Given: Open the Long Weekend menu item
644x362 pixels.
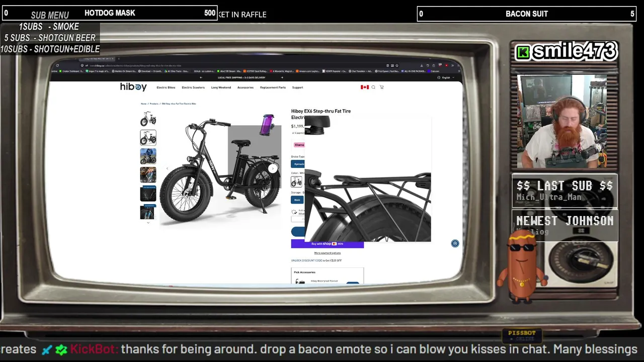Looking at the screenshot, I should point(221,87).
